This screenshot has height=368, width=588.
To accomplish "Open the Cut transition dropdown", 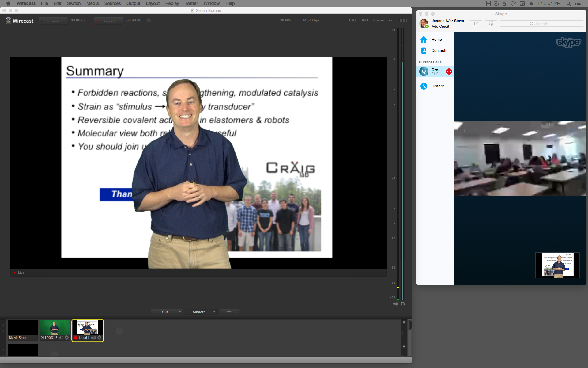I will click(167, 312).
